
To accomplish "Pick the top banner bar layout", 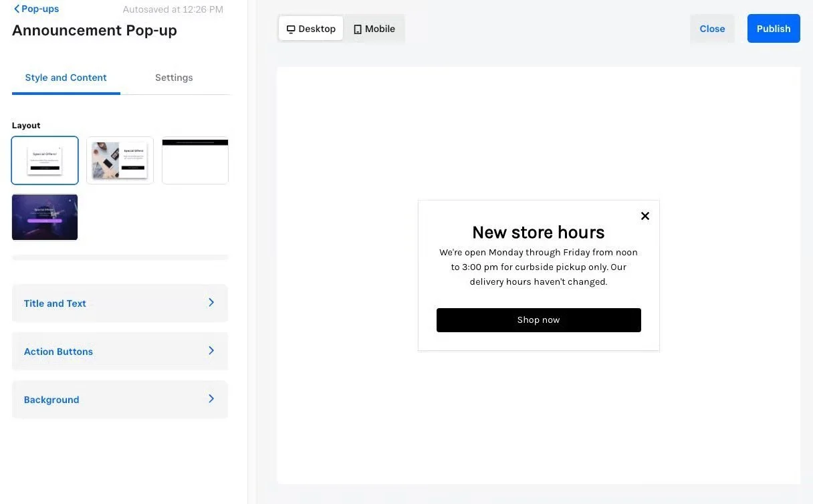I will (x=195, y=160).
